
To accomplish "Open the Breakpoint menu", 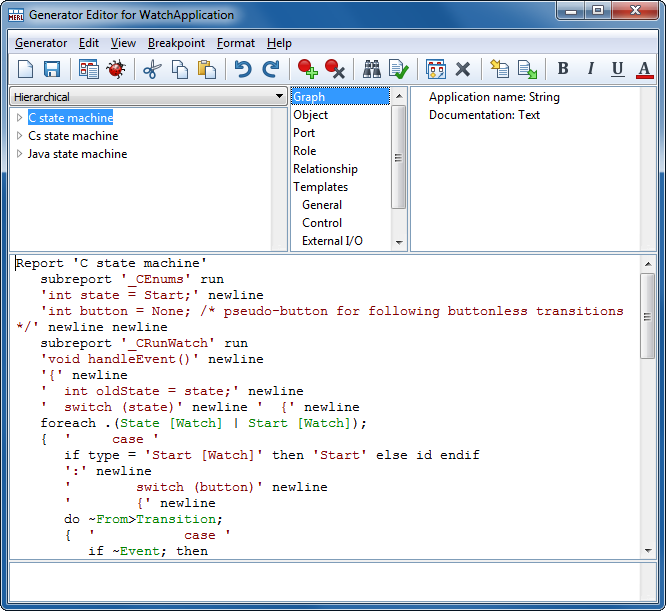I will pos(176,43).
